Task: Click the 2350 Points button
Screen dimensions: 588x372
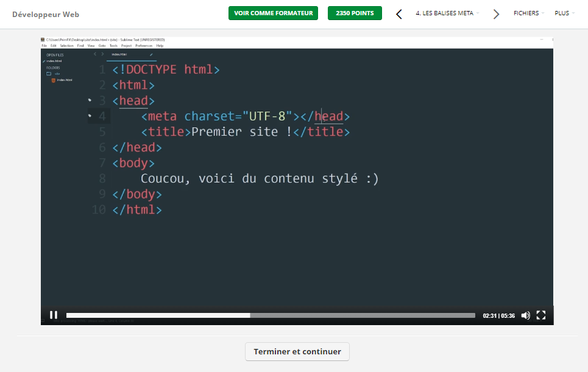Action: tap(355, 13)
